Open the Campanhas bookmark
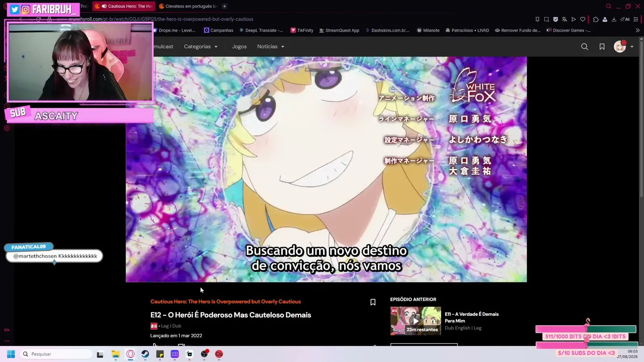 pos(219,30)
